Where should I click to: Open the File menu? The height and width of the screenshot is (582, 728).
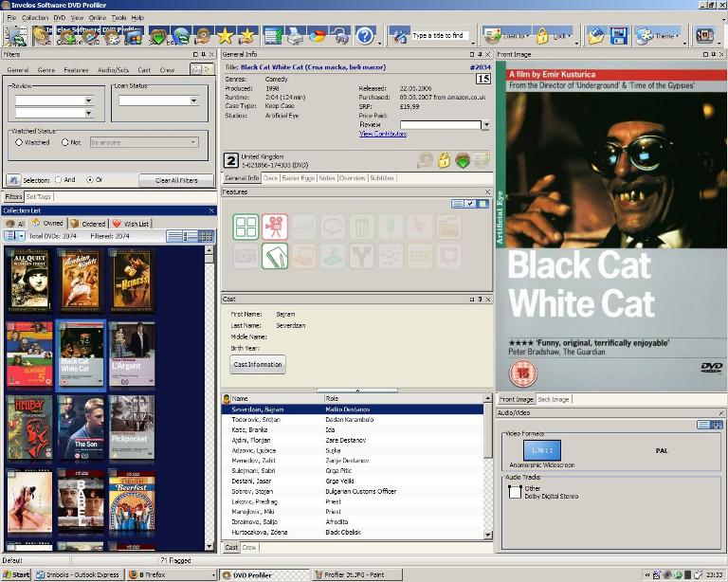tap(11, 18)
